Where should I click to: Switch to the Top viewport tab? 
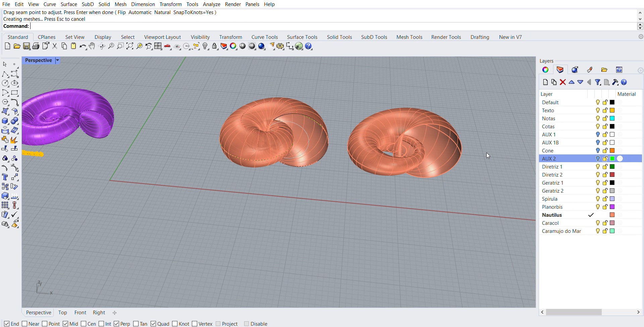pyautogui.click(x=63, y=313)
